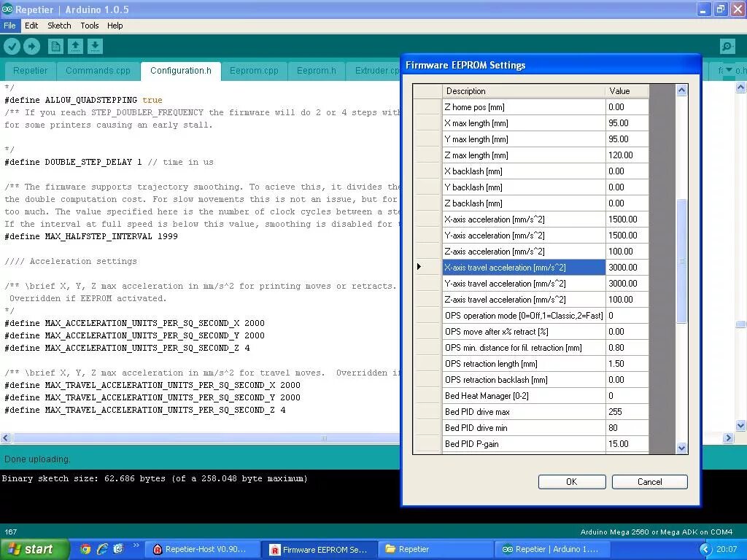Select the Z home pos [mm] row

click(524, 107)
